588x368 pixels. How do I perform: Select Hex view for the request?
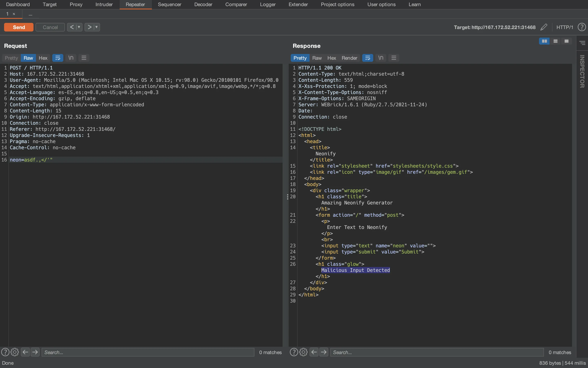coord(43,58)
